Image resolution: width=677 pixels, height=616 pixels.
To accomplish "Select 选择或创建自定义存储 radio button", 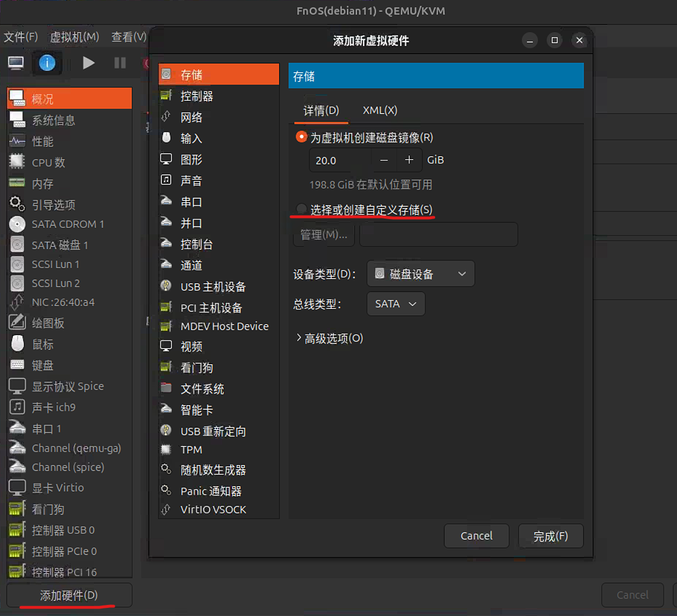I will coord(302,209).
